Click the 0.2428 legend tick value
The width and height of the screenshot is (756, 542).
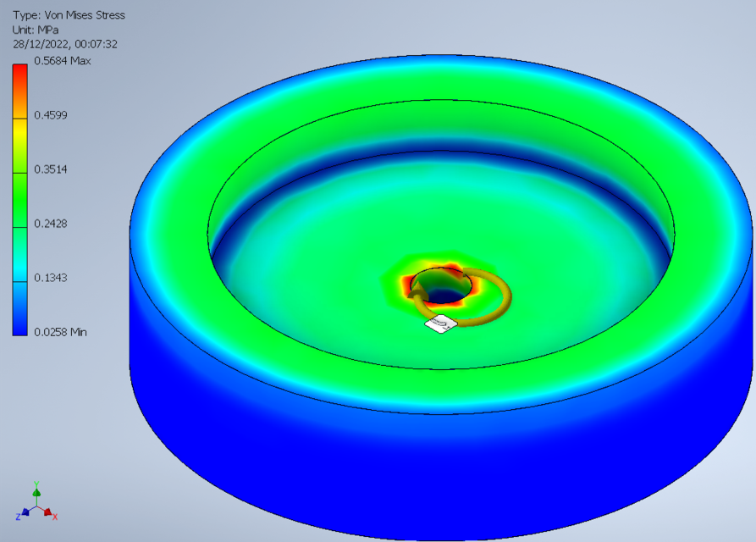[x=51, y=223]
